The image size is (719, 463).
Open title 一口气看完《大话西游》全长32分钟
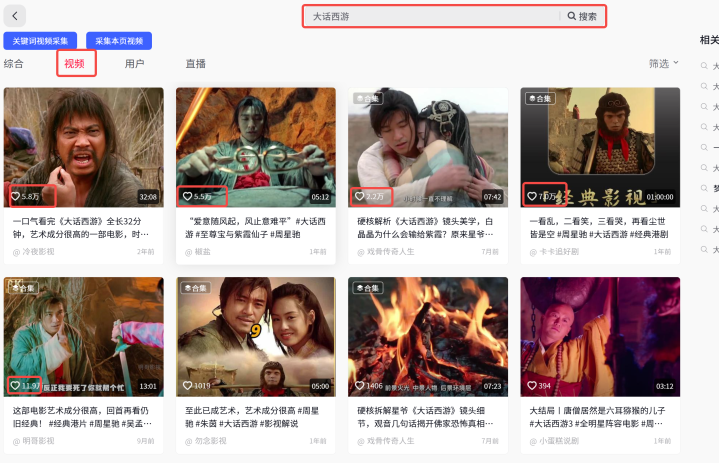tap(81, 228)
